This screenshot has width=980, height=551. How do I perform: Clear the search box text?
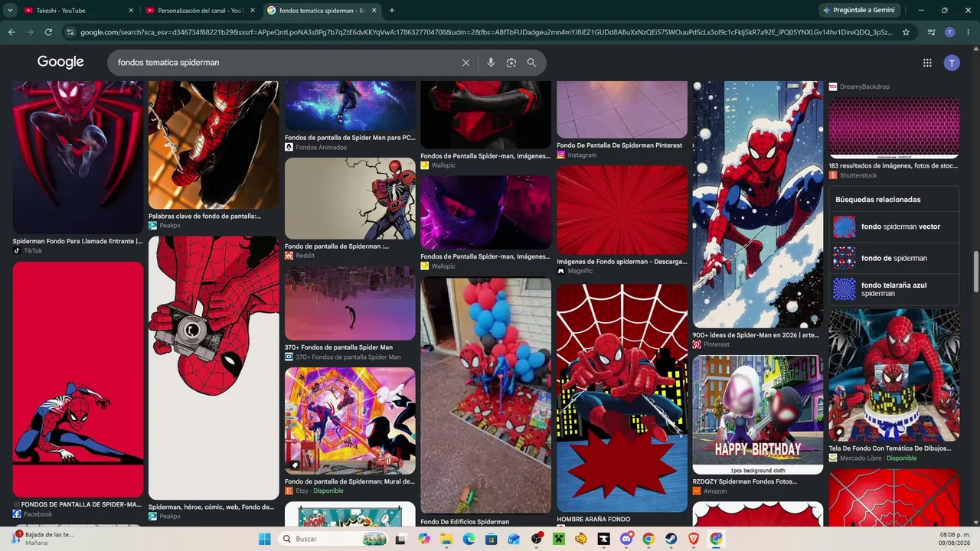465,63
